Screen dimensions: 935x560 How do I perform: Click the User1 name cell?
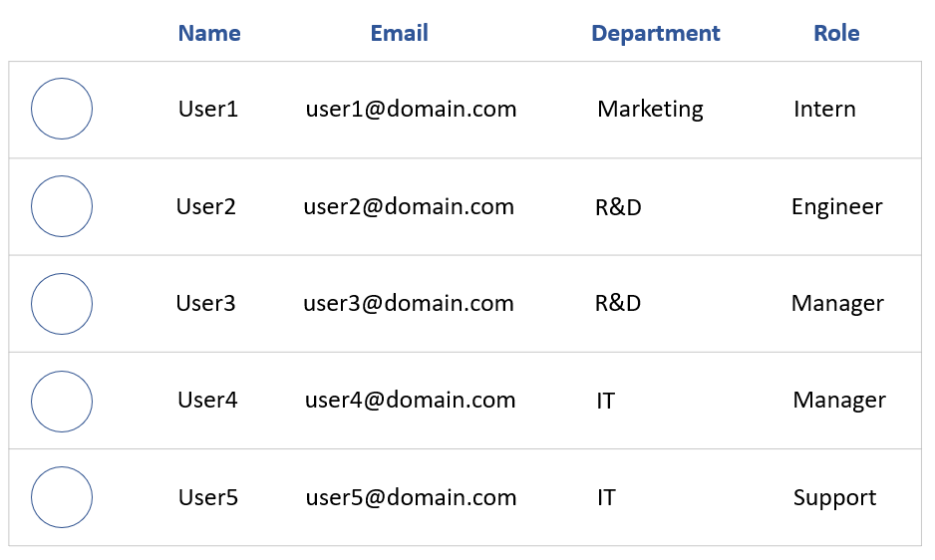(x=208, y=109)
